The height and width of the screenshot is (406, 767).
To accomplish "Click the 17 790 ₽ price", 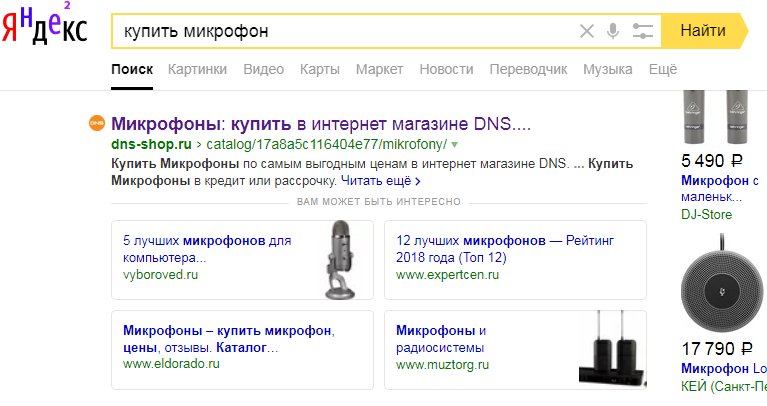I will coord(717,349).
